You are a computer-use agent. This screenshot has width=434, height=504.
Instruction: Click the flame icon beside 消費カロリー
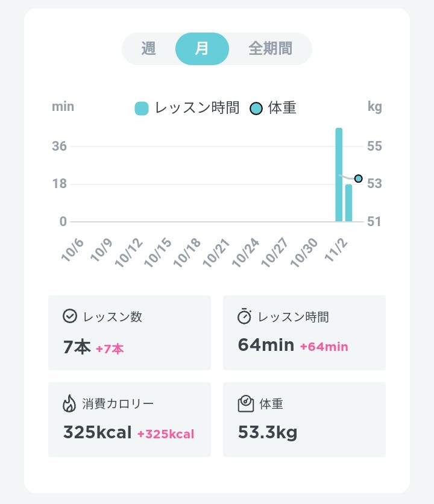(69, 403)
